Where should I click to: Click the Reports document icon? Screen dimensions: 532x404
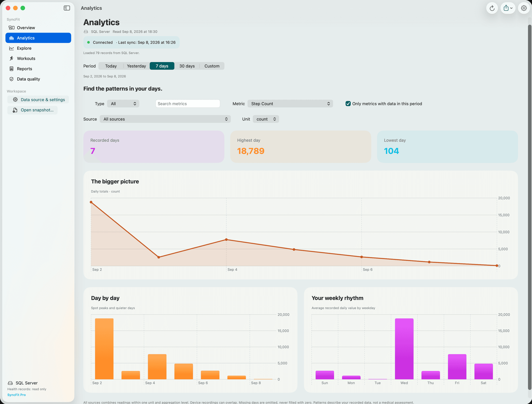(x=12, y=69)
